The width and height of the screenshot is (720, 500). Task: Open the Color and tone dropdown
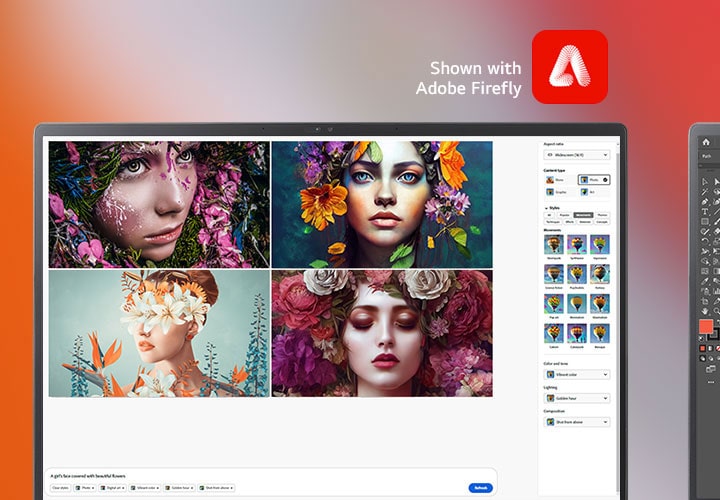click(x=577, y=375)
